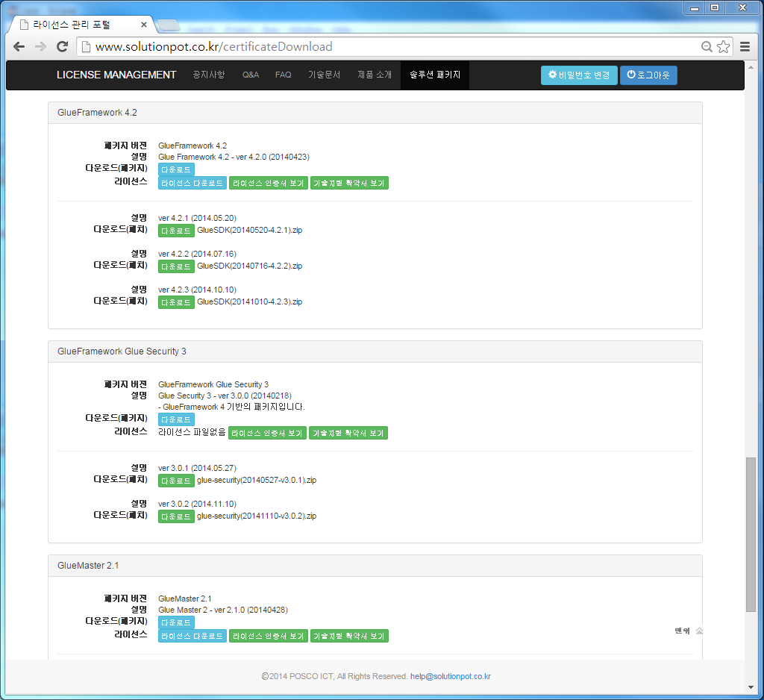Click the copyright text ©2014 POSCO ICT
Image resolution: width=764 pixels, height=700 pixels.
click(x=298, y=677)
